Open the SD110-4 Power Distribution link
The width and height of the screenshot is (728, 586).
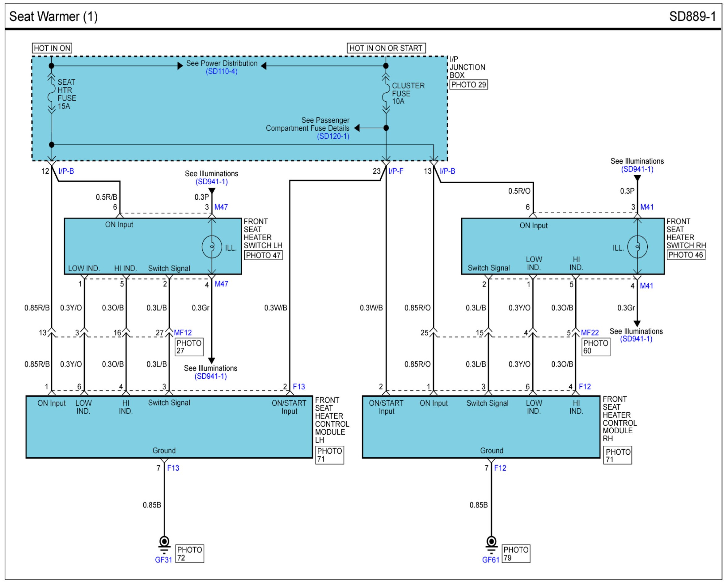click(222, 72)
